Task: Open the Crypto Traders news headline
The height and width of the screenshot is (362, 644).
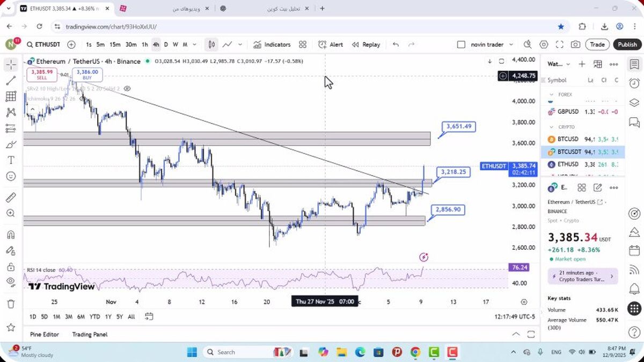Action: pos(582,276)
